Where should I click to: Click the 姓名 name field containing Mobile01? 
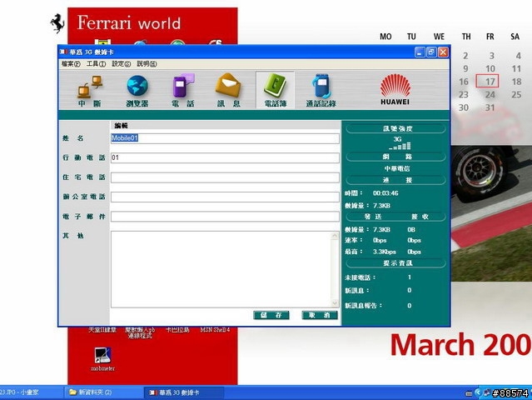[x=225, y=138]
